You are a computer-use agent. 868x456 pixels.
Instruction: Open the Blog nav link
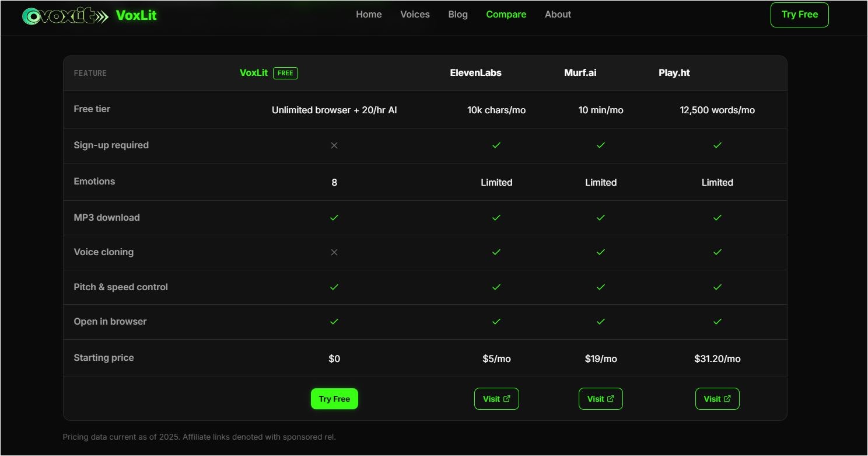click(x=458, y=15)
